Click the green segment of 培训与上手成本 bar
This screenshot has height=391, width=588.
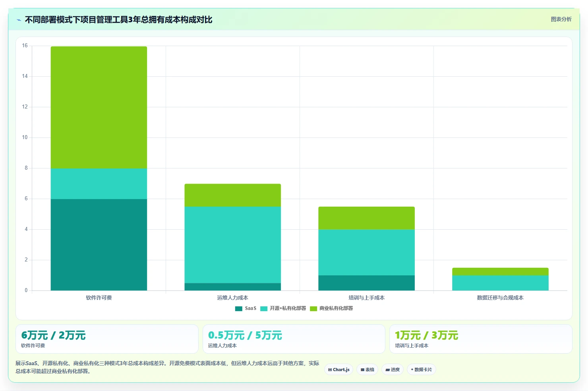(x=366, y=218)
